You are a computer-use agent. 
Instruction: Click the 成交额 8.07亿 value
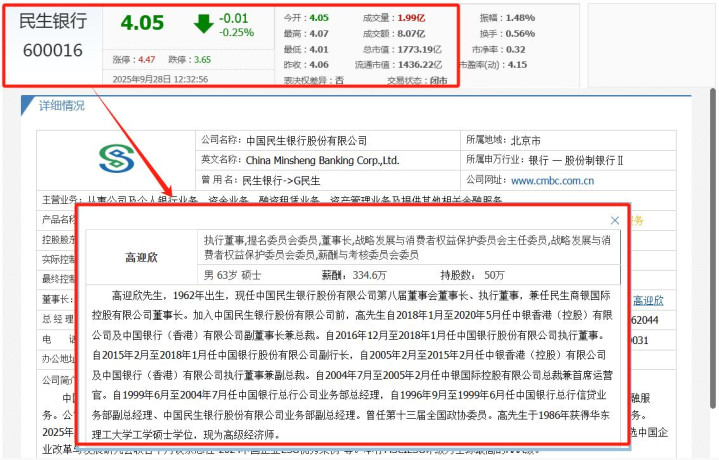point(411,33)
